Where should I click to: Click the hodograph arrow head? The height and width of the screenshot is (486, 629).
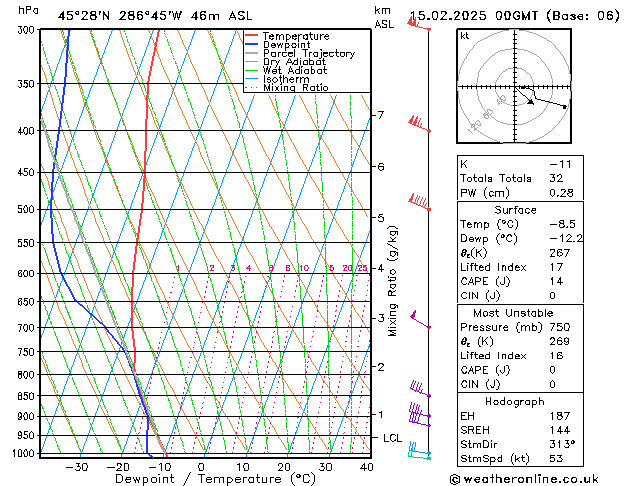coord(531,102)
